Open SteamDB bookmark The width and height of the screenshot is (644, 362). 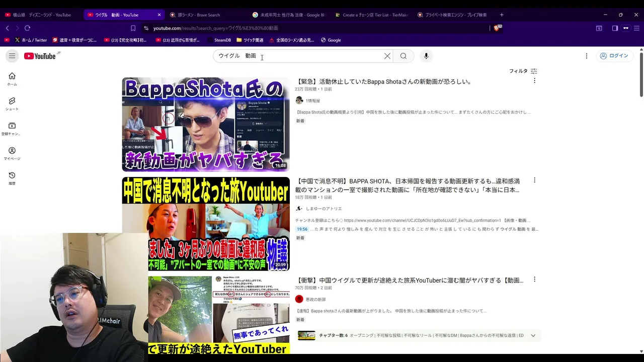(219, 40)
